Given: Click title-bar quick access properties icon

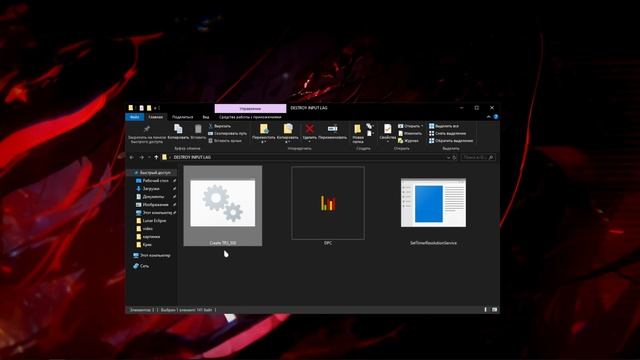Looking at the screenshot, I should coord(141,108).
